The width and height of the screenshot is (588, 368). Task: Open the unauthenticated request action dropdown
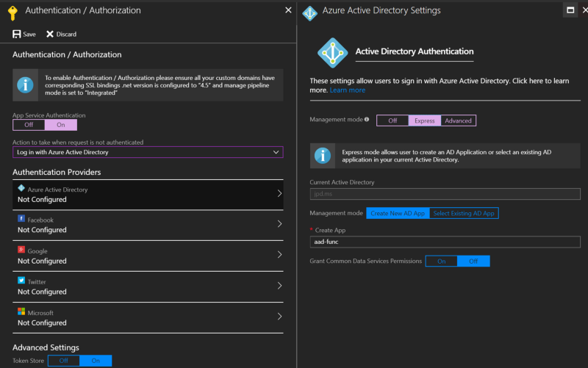click(148, 152)
